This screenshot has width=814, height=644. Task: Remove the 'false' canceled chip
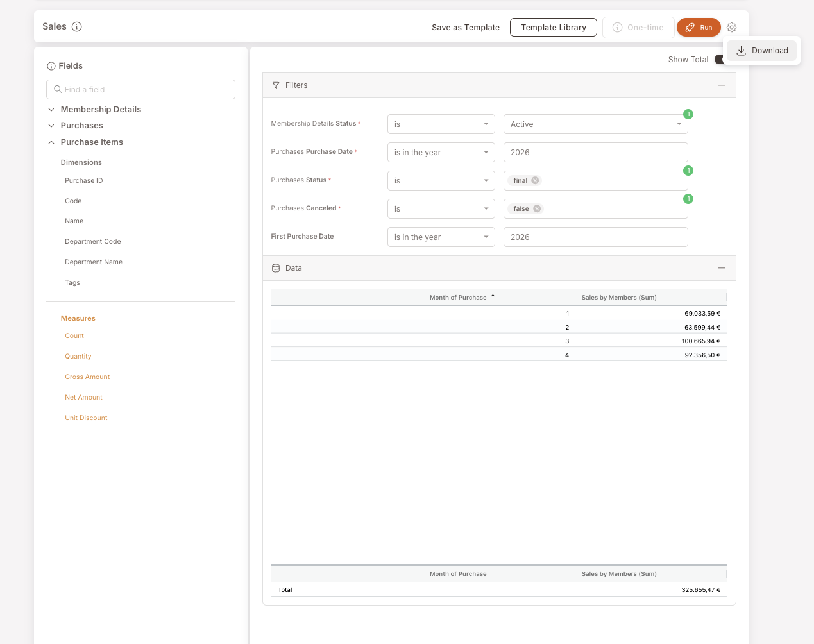point(537,209)
